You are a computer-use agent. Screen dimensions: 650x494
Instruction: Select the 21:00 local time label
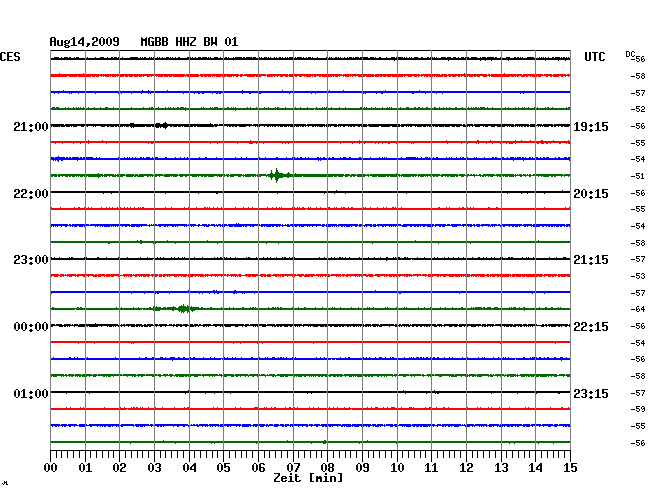[31, 127]
